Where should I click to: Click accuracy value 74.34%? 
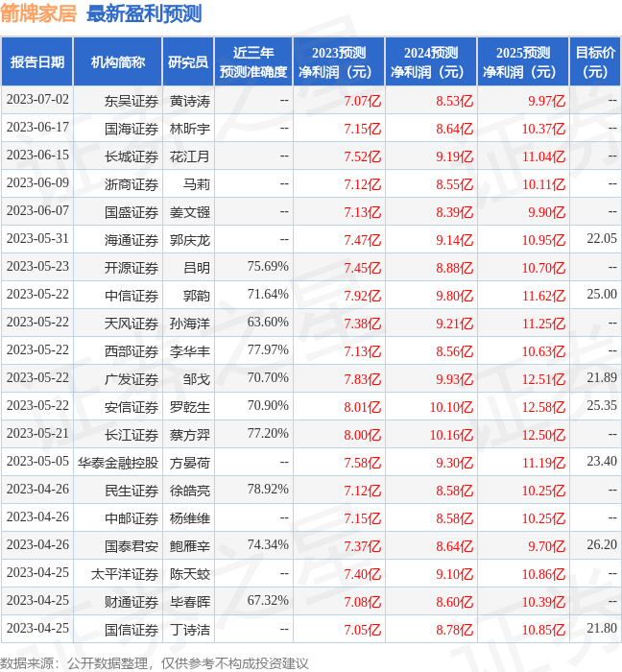[x=268, y=545]
